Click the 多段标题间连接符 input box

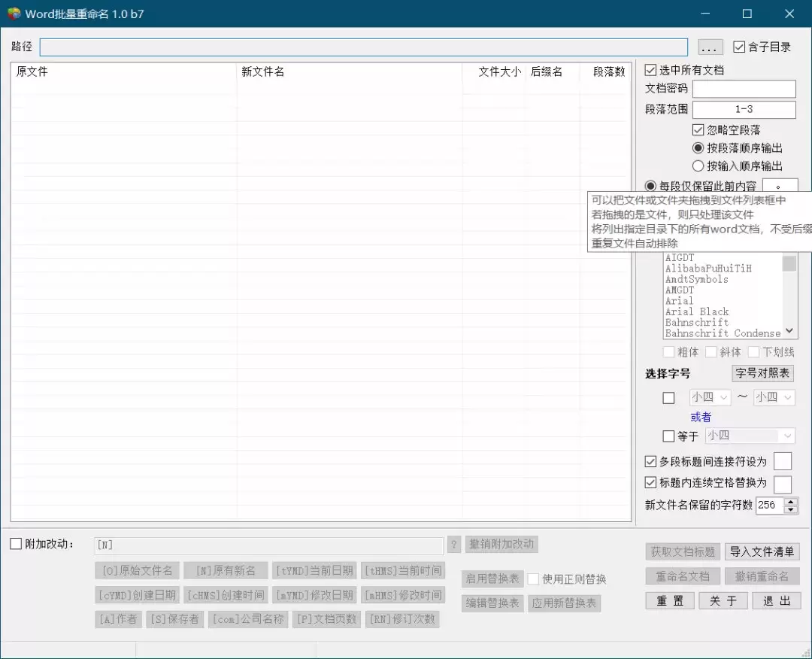783,461
